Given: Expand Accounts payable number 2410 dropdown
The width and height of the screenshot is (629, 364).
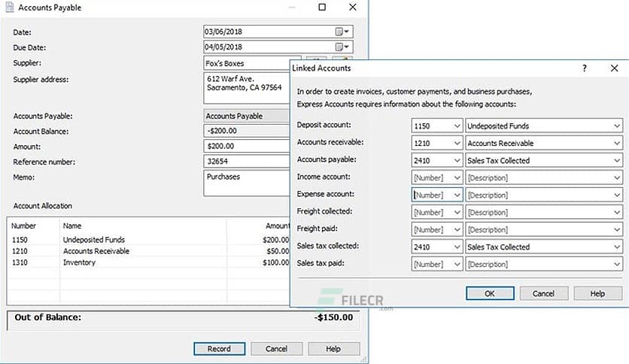Looking at the screenshot, I should (457, 160).
